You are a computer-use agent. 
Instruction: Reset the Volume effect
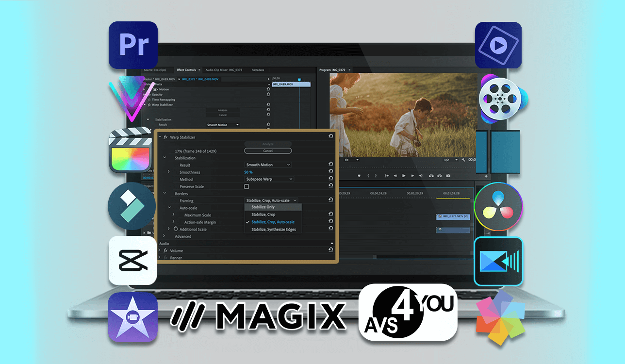[330, 249]
